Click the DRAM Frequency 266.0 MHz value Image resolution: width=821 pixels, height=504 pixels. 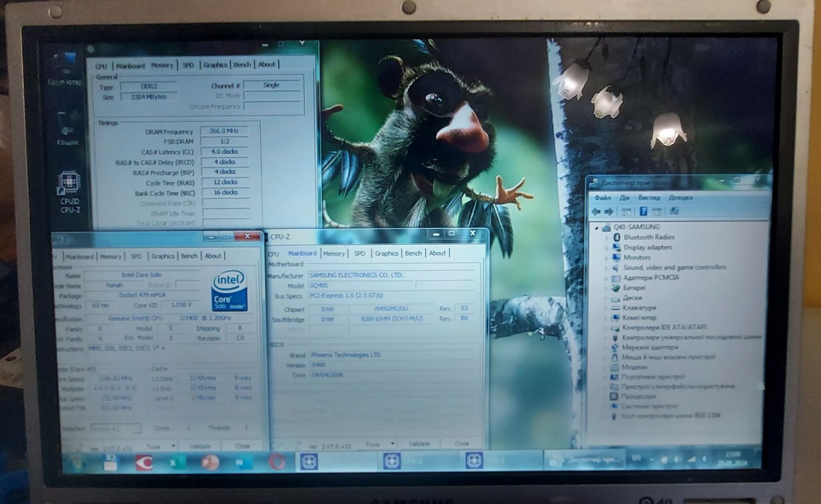pos(224,131)
